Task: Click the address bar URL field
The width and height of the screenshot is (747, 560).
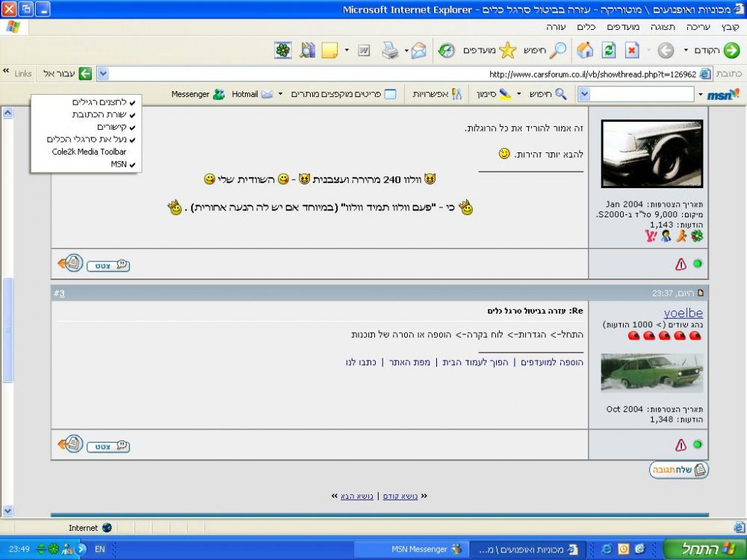Action: click(x=403, y=74)
